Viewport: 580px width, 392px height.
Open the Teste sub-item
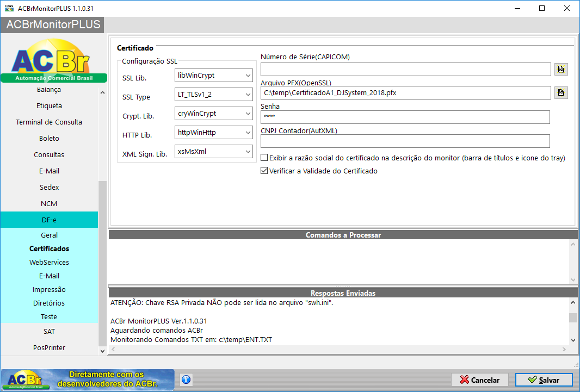(49, 316)
